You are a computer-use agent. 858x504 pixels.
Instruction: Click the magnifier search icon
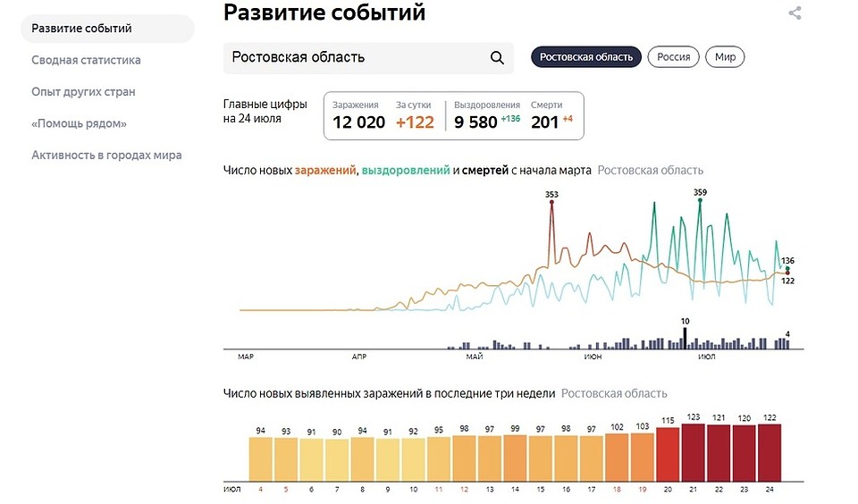pyautogui.click(x=497, y=57)
